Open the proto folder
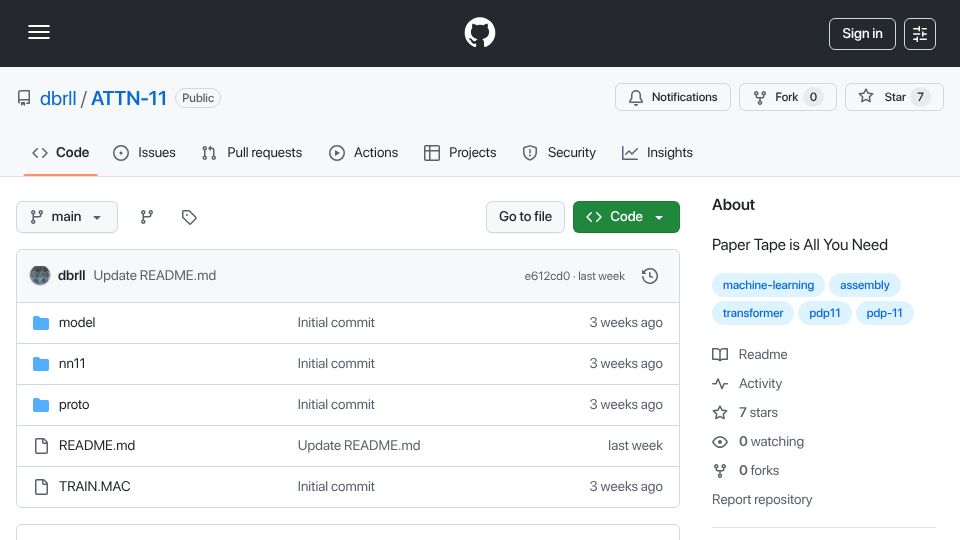Viewport: 960px width, 540px height. [74, 405]
